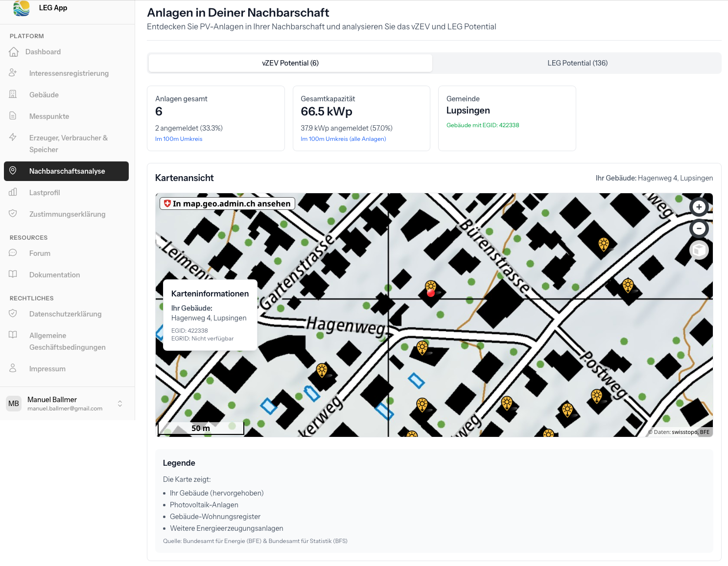The image size is (728, 566).
Task: Click the LEG App logo
Action: [x=22, y=8]
